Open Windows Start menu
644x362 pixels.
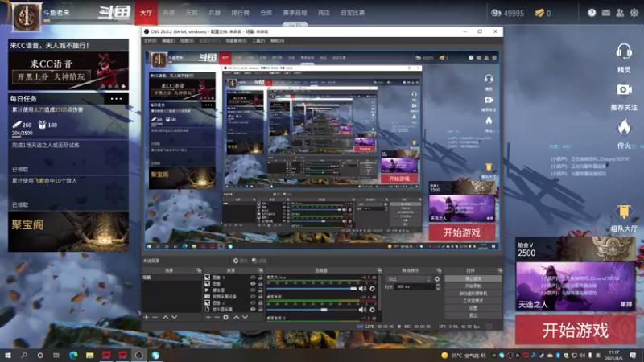point(8,355)
